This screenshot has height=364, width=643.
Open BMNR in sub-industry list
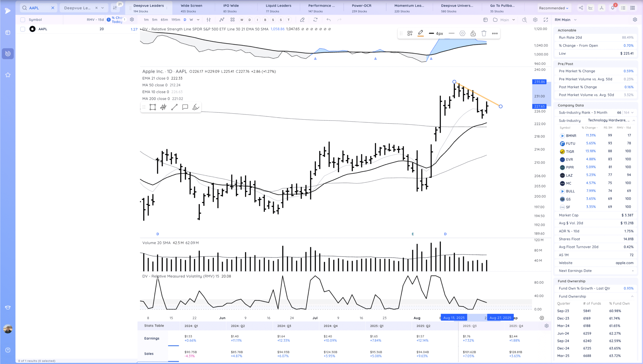(x=571, y=136)
